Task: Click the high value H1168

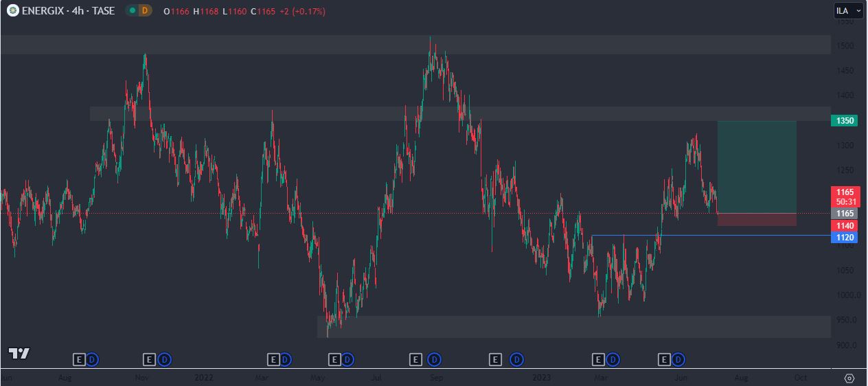Action: [205, 12]
